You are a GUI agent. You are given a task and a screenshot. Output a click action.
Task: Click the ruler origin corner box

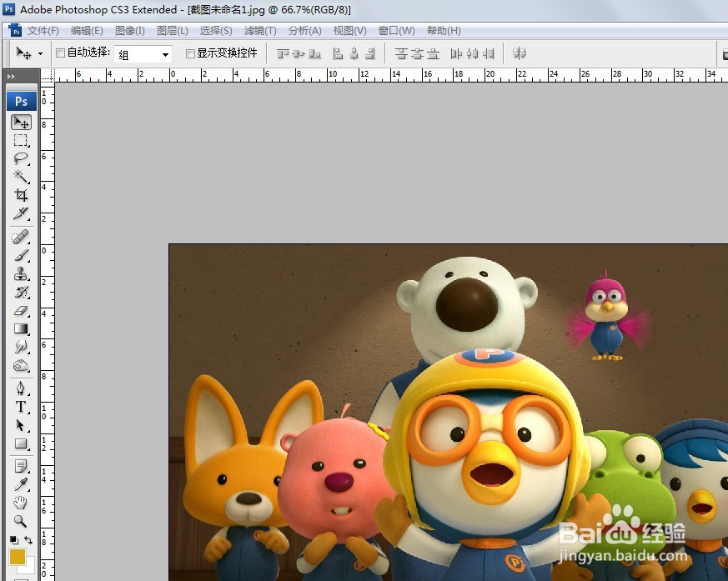48,76
